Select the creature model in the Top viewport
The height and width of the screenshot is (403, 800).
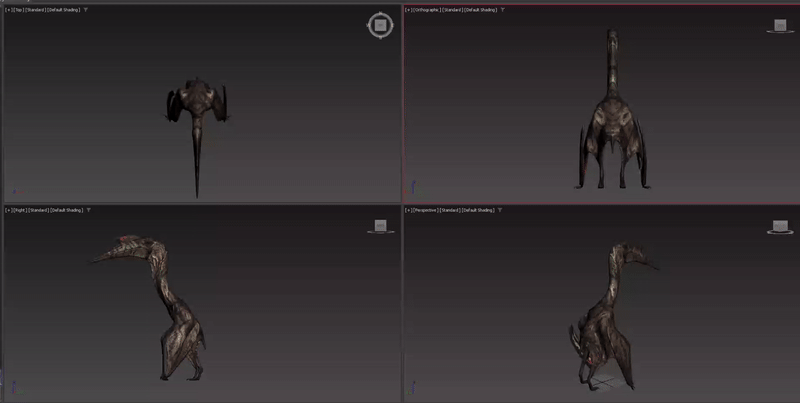(198, 108)
